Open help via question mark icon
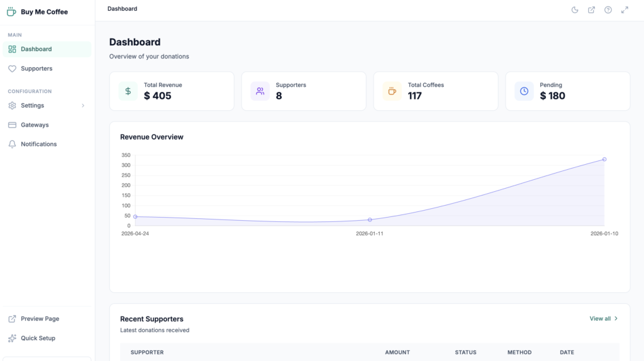 608,9
